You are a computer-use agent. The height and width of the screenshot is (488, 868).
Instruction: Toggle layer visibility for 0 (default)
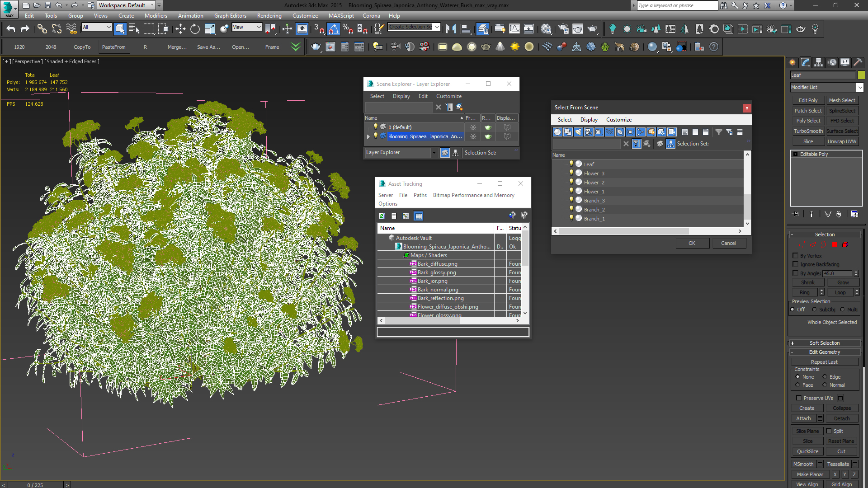click(x=375, y=127)
